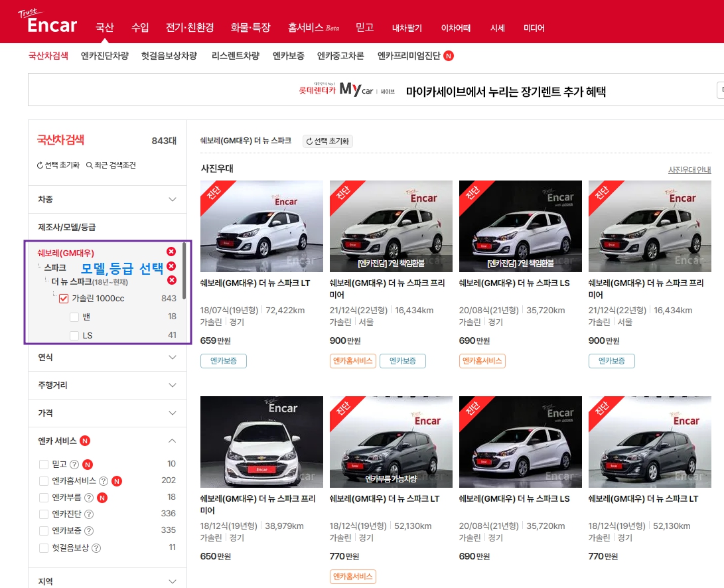Viewport: 724px width, 588px height.
Task: Select 엔카진단차량 submenu tab
Action: (x=105, y=56)
